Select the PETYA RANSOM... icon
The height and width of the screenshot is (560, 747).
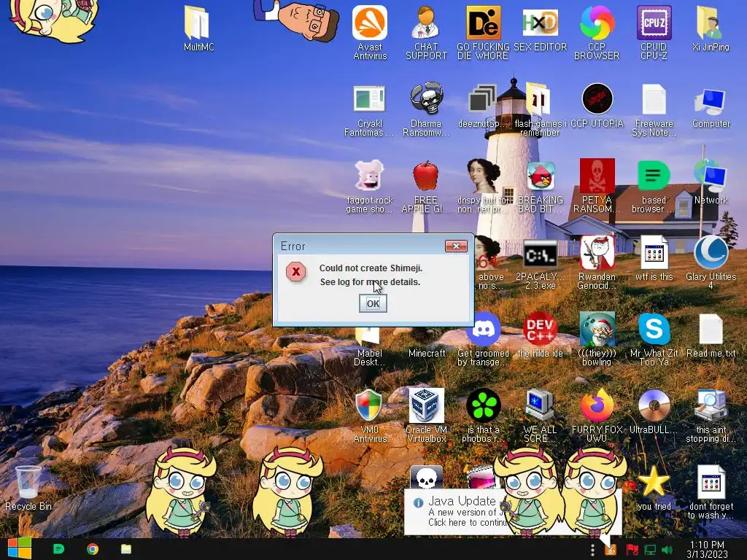pyautogui.click(x=597, y=186)
